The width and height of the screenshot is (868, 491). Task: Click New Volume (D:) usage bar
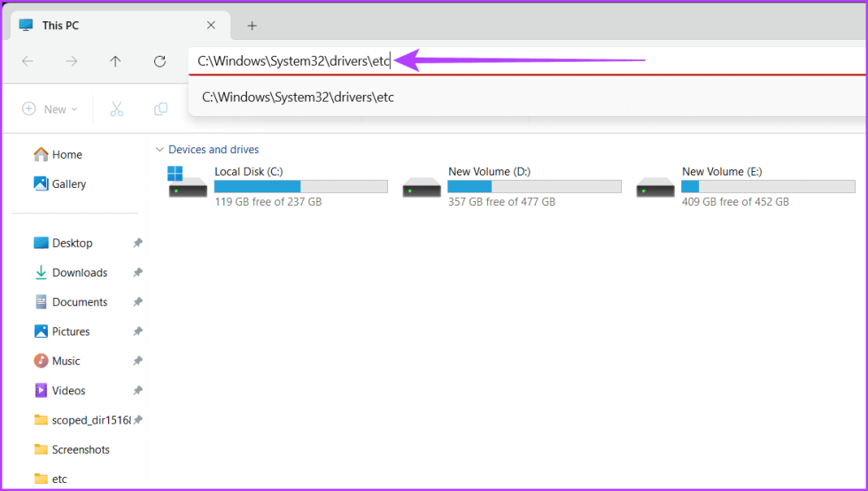click(535, 186)
